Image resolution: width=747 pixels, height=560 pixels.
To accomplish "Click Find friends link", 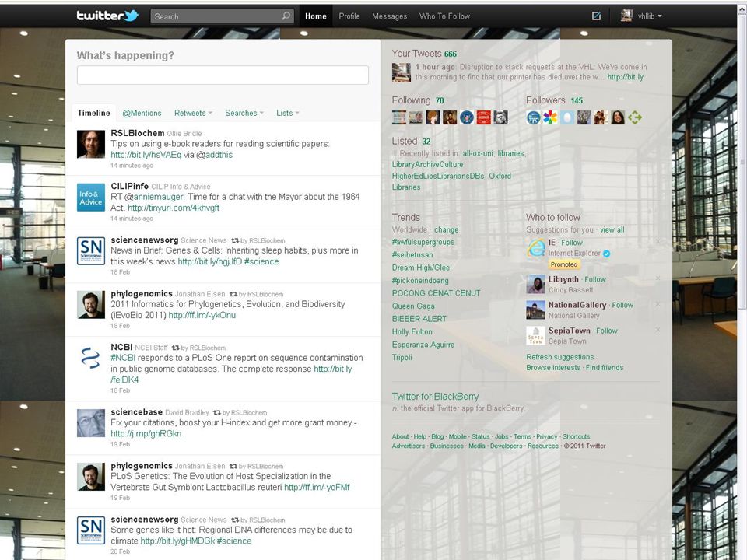I will 605,368.
